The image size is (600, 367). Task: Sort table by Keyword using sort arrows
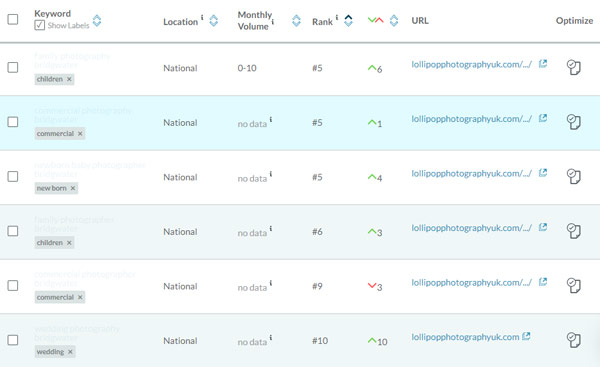pyautogui.click(x=97, y=21)
